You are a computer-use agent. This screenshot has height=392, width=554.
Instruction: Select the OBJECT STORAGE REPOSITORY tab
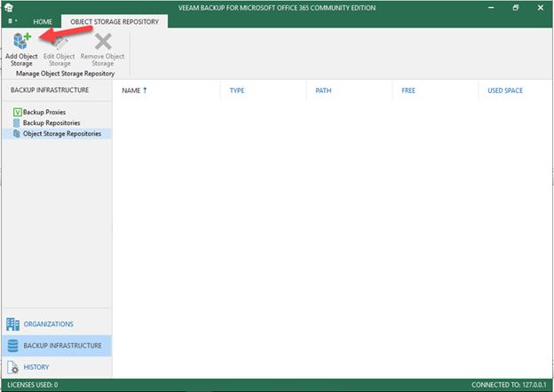click(x=115, y=22)
